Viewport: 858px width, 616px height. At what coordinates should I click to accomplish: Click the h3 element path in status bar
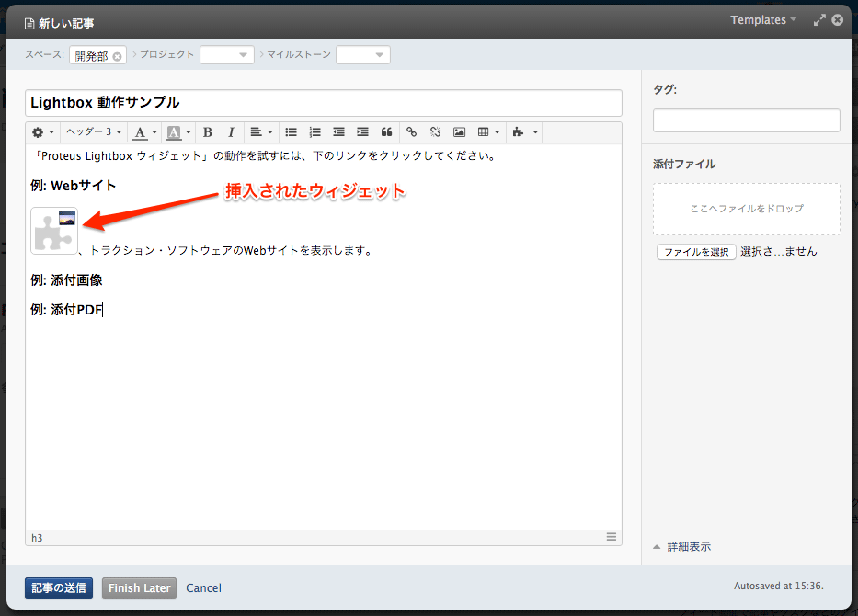click(37, 539)
